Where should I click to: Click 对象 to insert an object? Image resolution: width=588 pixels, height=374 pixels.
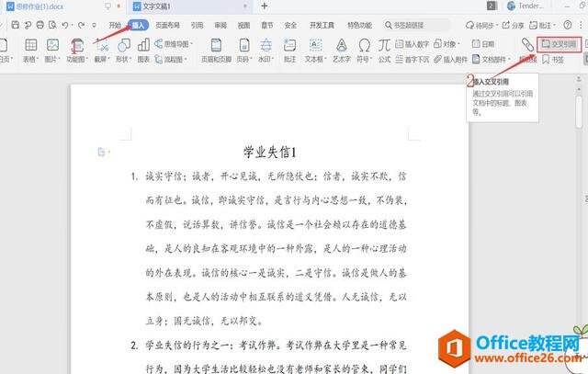click(x=447, y=44)
